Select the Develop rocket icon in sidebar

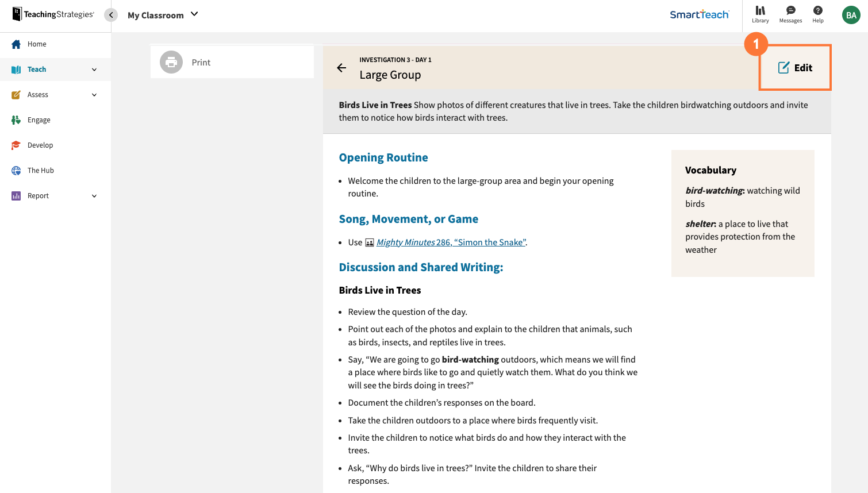[17, 145]
